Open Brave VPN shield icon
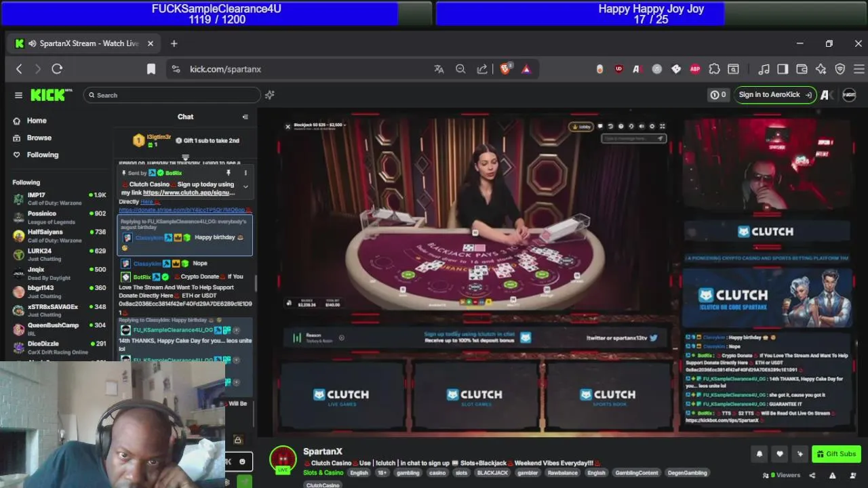Viewport: 868px width, 488px height. [x=840, y=69]
